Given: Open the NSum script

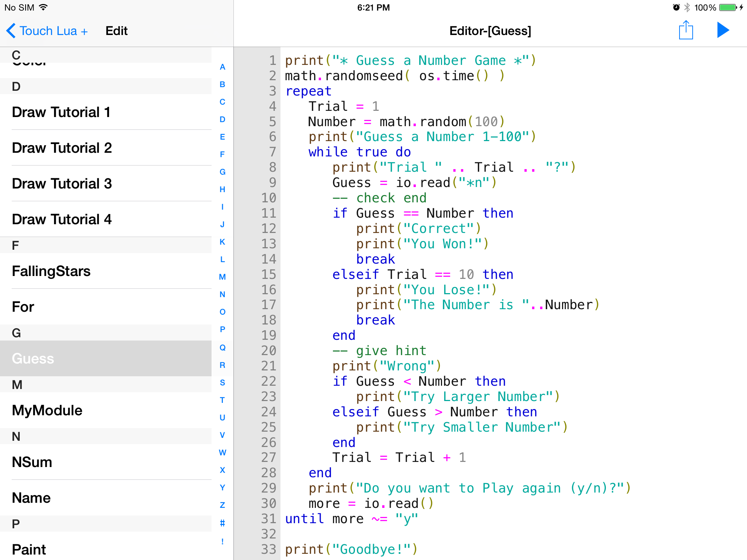Looking at the screenshot, I should pyautogui.click(x=32, y=462).
